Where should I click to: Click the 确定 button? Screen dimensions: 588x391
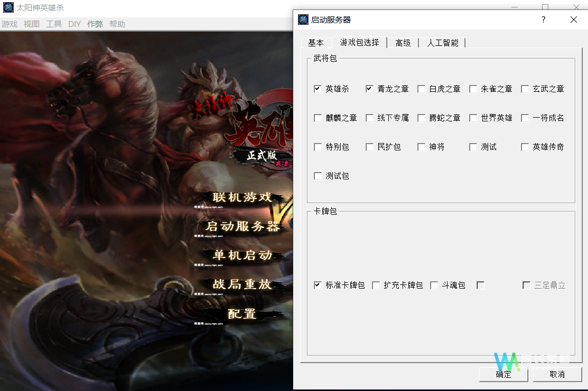pyautogui.click(x=503, y=375)
